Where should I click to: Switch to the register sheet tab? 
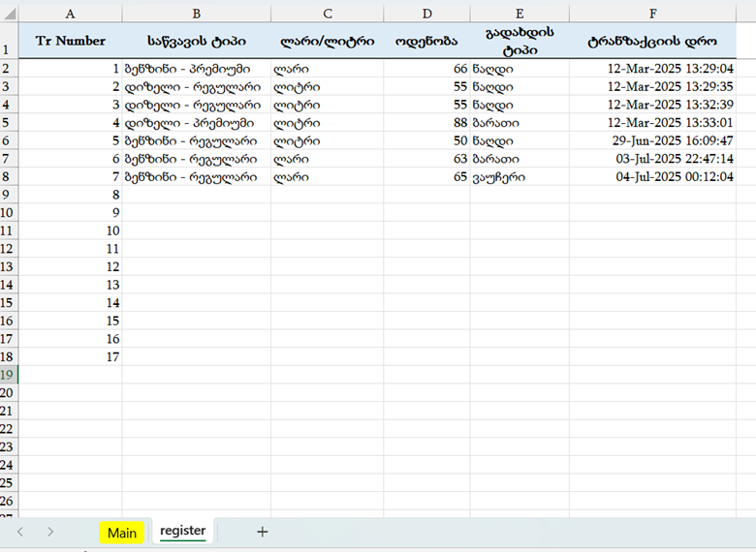183,531
